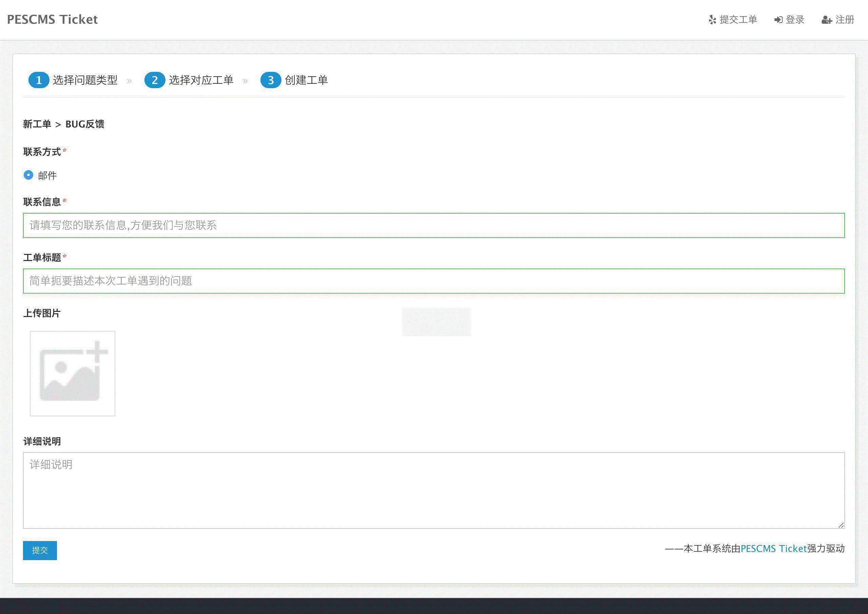Click step 3 circle badge
The image size is (868, 614).
point(271,80)
